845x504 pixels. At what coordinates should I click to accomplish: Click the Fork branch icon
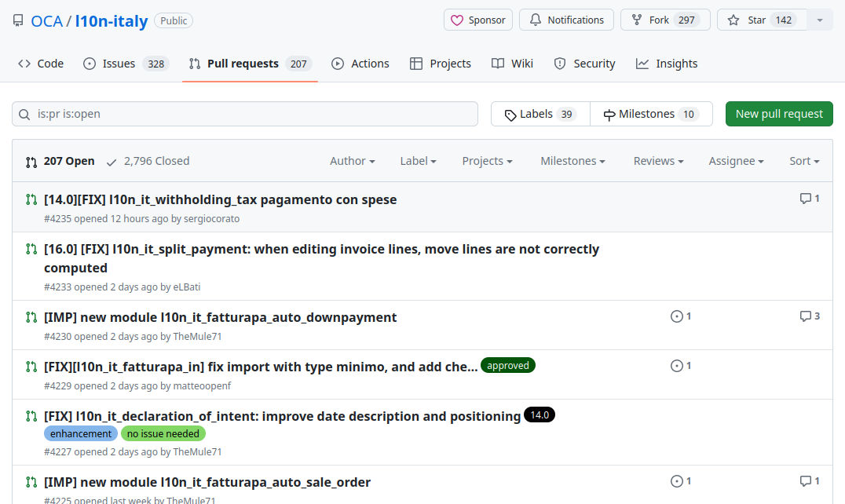coord(636,20)
